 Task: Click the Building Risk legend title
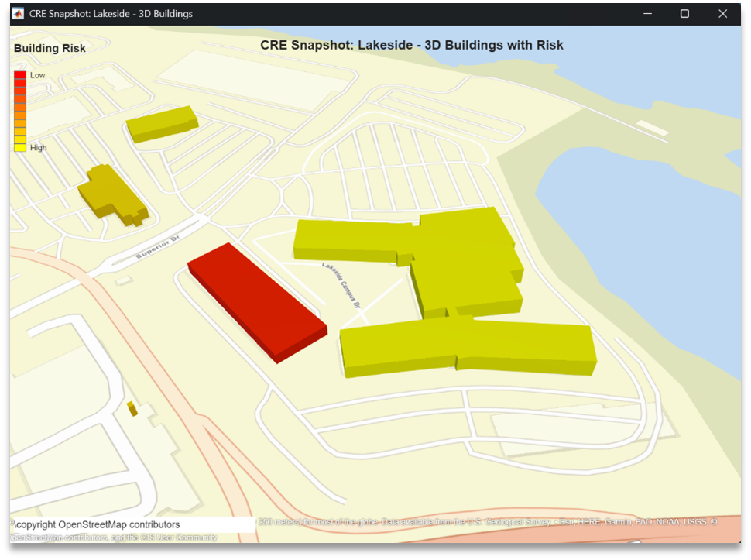(50, 48)
